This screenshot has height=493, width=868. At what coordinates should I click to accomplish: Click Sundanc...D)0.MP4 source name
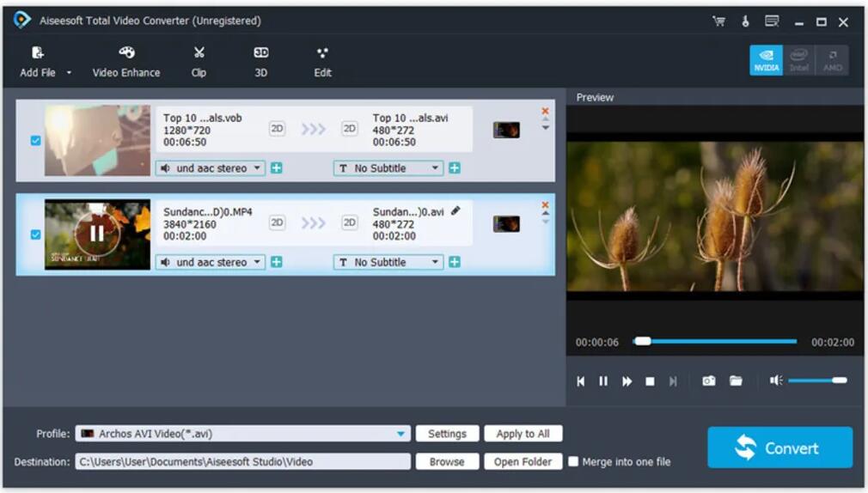click(x=208, y=212)
